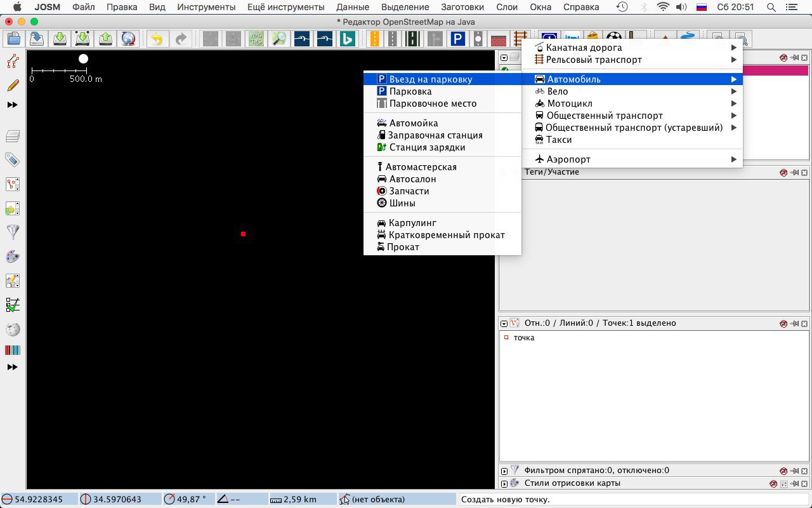Viewport: 812px width, 508px height.
Task: Select the node drawing tool in left sidebar
Action: pyautogui.click(x=13, y=62)
